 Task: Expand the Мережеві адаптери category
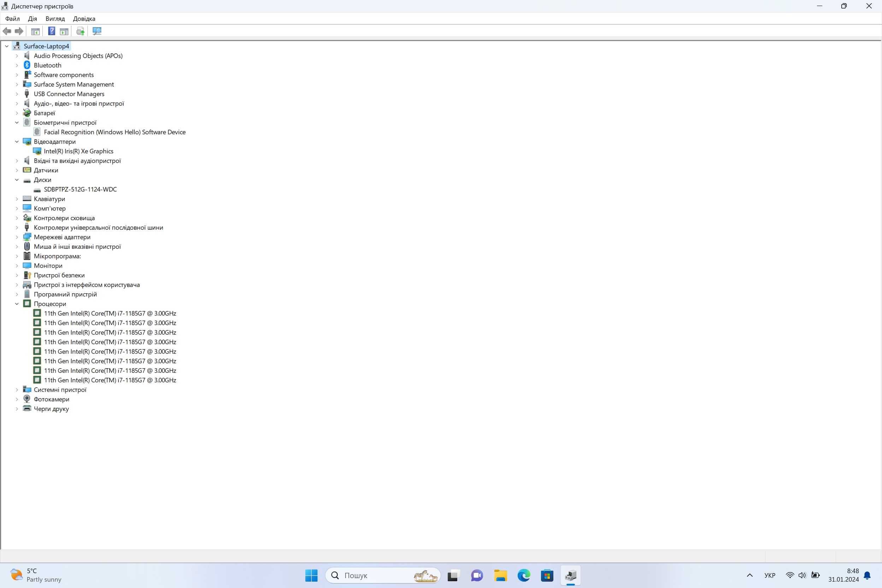(17, 237)
